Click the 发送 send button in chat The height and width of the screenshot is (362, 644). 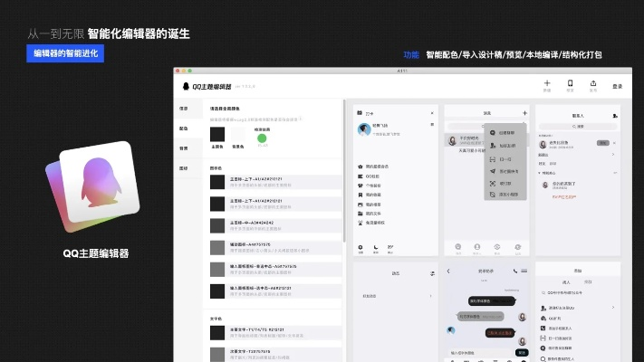click(x=521, y=352)
